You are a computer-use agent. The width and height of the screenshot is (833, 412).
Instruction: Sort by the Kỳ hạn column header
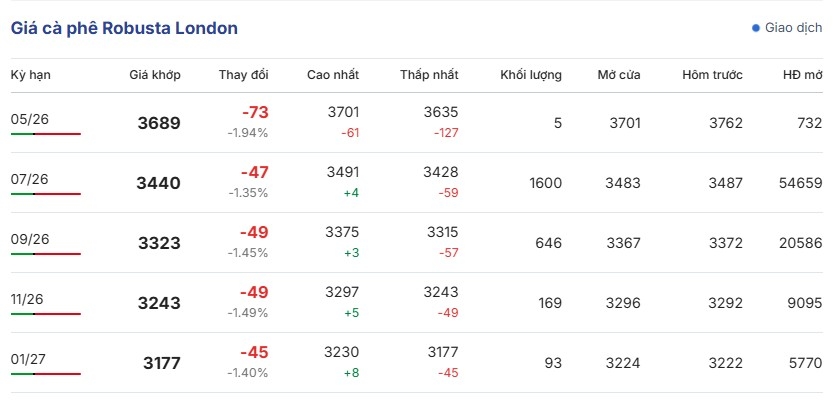[x=31, y=75]
